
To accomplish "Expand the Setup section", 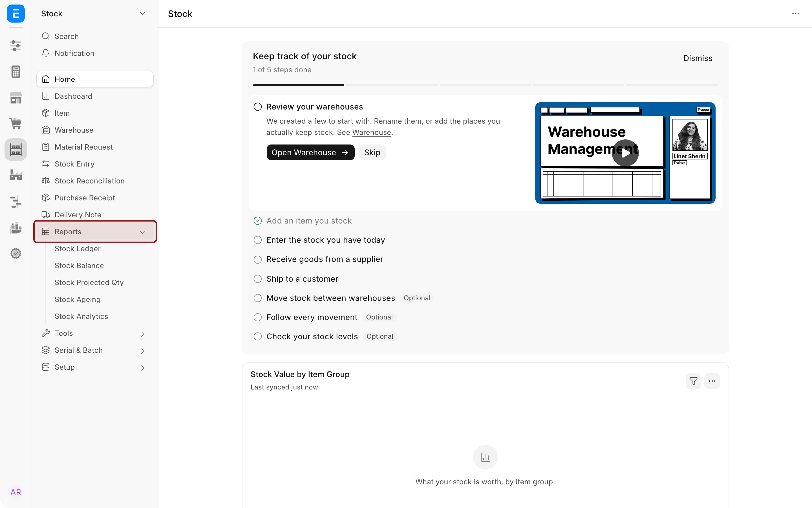I will point(95,367).
